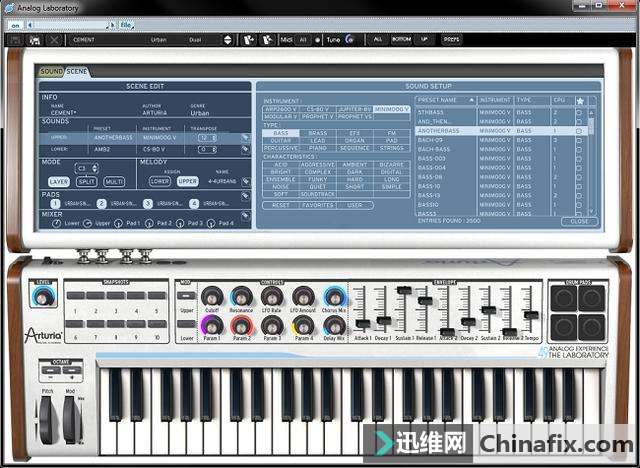
Task: Click the BOTTOM view button in the toolbar
Action: pyautogui.click(x=401, y=40)
